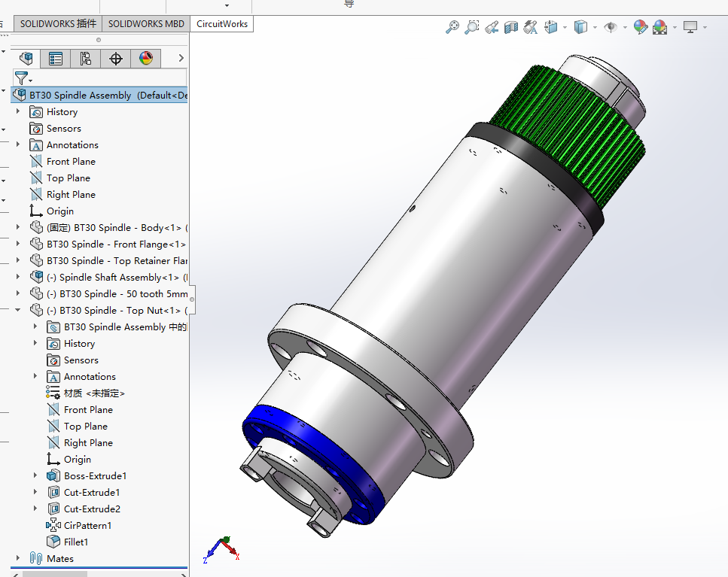Click the Previous View icon
Image resolution: width=728 pixels, height=577 pixels.
pos(492,27)
